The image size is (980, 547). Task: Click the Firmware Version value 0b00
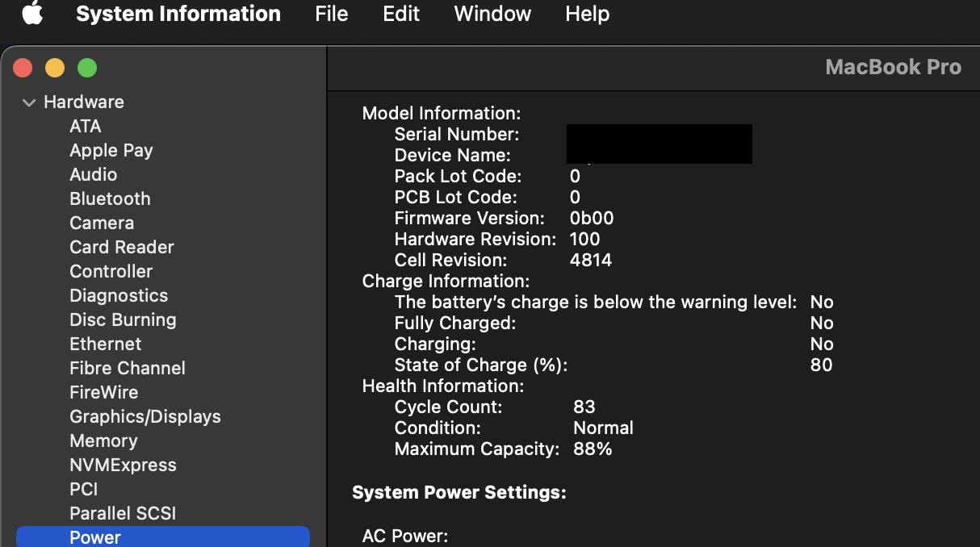click(x=592, y=219)
